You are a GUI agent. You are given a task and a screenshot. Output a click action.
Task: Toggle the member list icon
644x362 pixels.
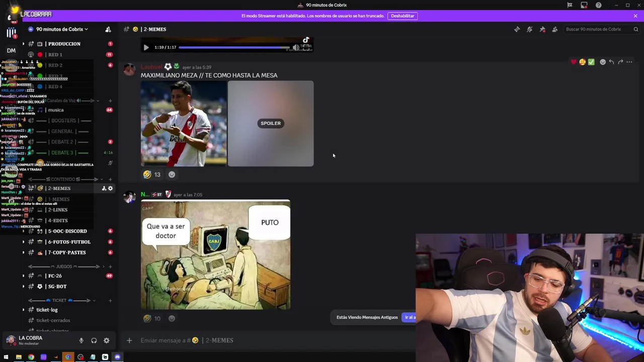(x=555, y=29)
